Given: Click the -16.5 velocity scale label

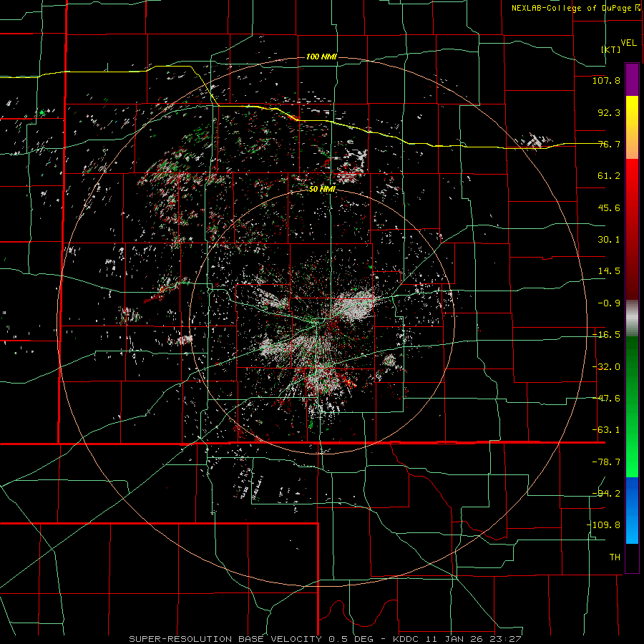Looking at the screenshot, I should 606,335.
